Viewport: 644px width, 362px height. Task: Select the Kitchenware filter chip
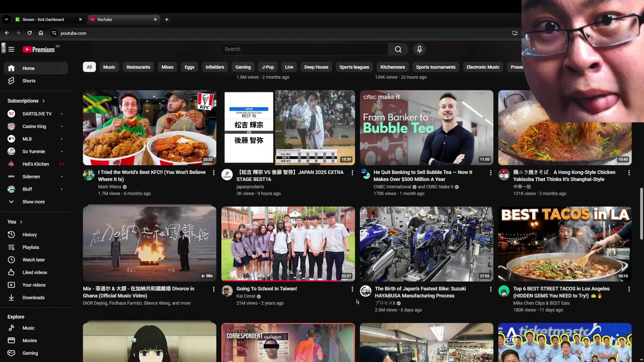tap(392, 67)
